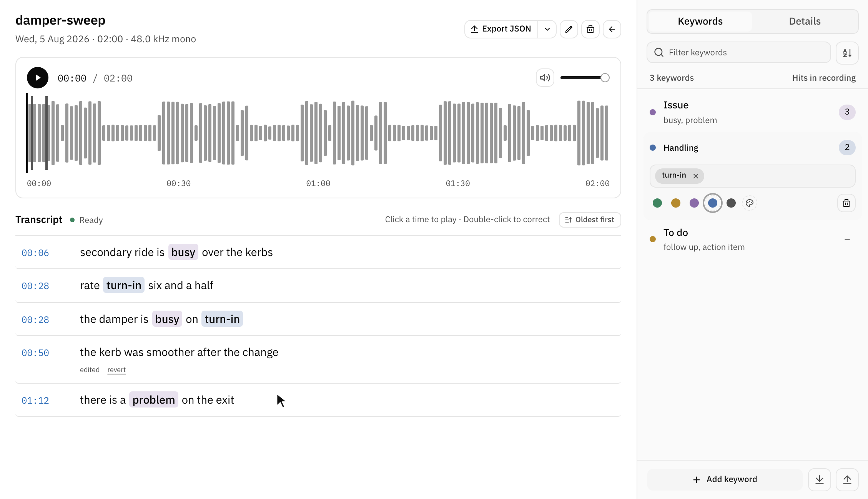
Task: Click 'the damper is busy on turn-in' line
Action: pyautogui.click(x=318, y=319)
